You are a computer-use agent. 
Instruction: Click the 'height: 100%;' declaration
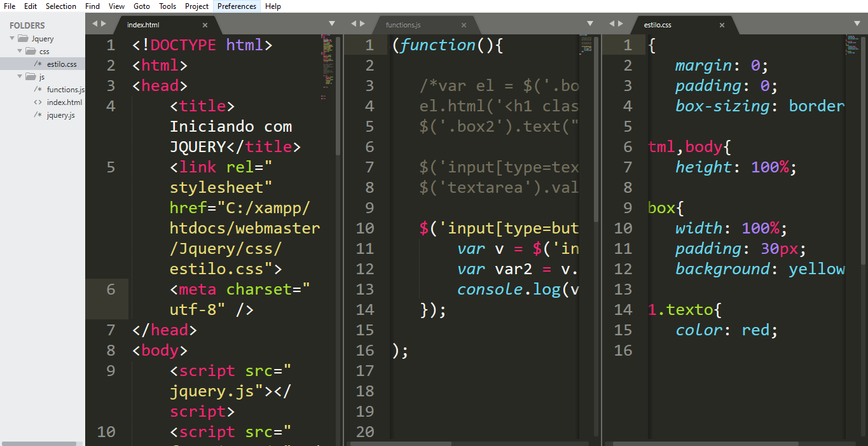pos(736,167)
